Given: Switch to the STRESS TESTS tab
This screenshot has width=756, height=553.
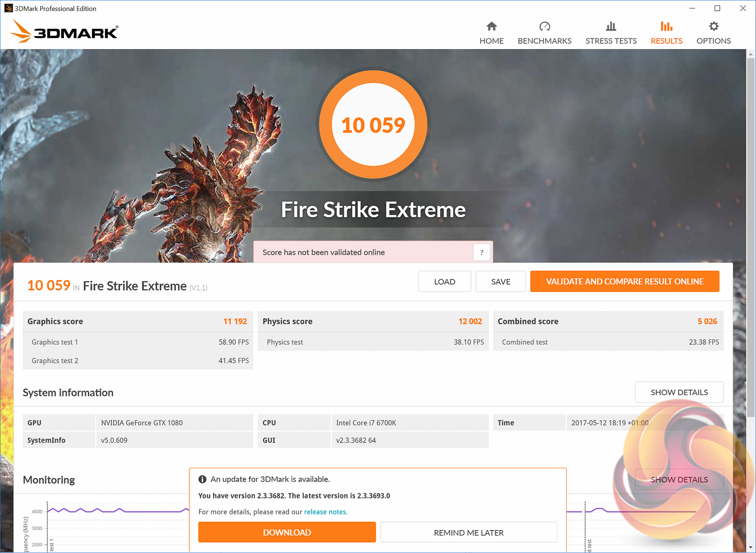Looking at the screenshot, I should coord(611,41).
